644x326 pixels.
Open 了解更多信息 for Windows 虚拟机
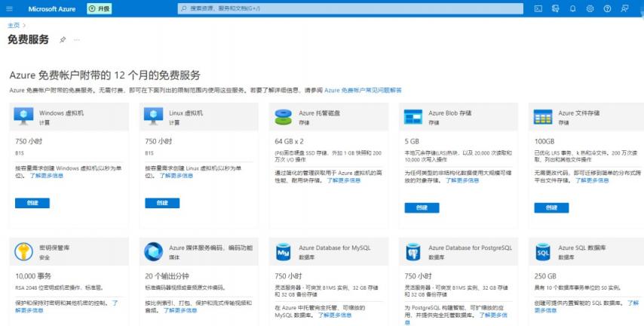[47, 176]
